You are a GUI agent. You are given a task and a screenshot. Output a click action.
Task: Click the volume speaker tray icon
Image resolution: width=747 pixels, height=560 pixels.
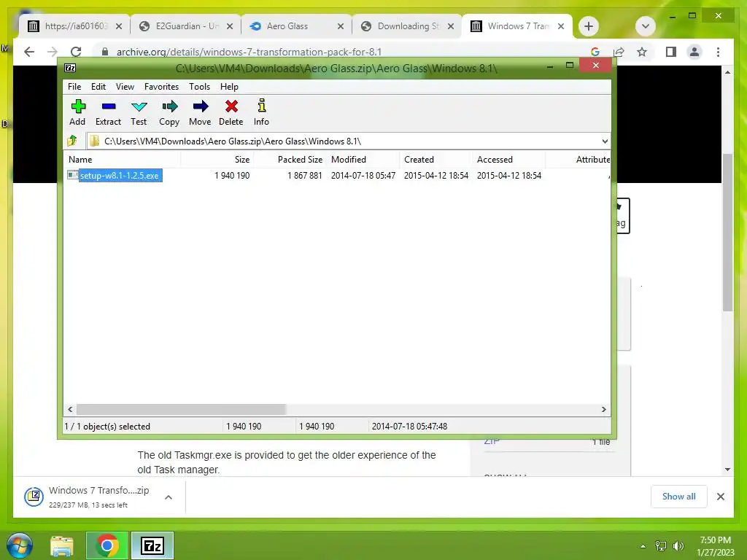(x=678, y=546)
